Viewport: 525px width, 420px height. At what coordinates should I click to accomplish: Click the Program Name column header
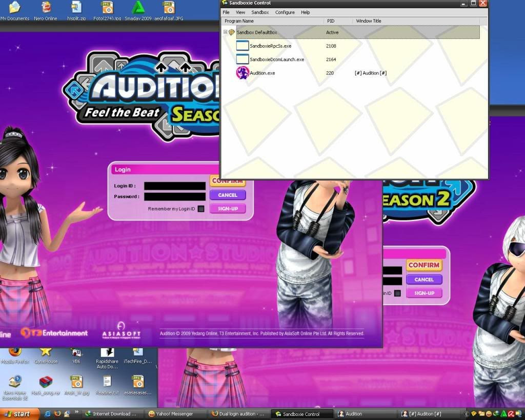[273, 21]
